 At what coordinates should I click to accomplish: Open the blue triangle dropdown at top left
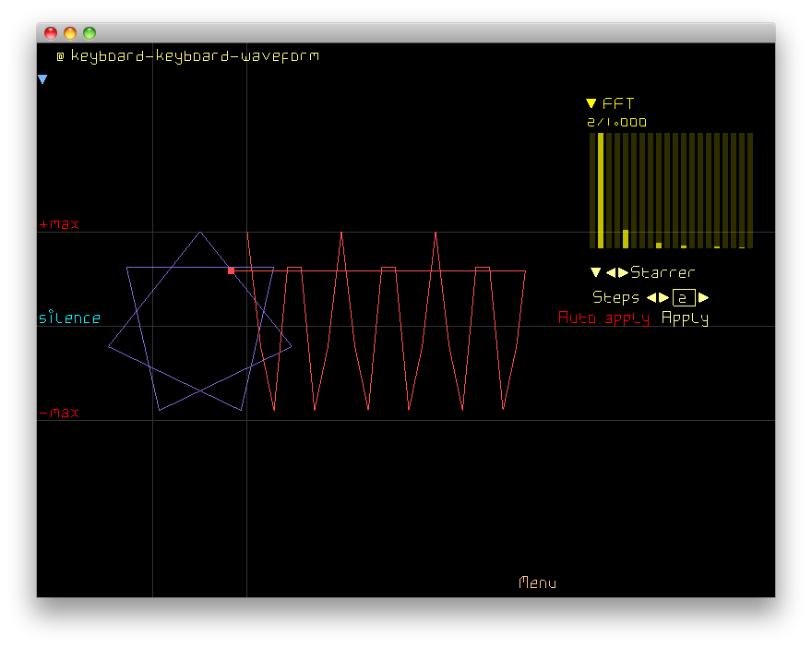coord(42,80)
